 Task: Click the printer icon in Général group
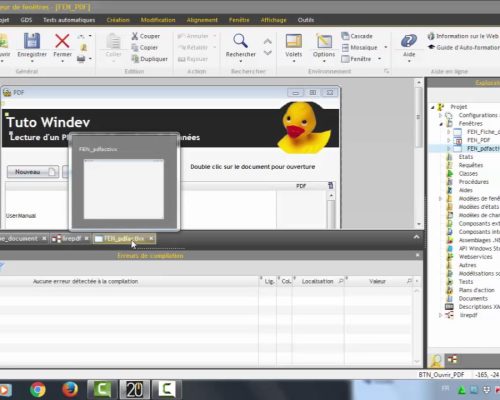(81, 59)
